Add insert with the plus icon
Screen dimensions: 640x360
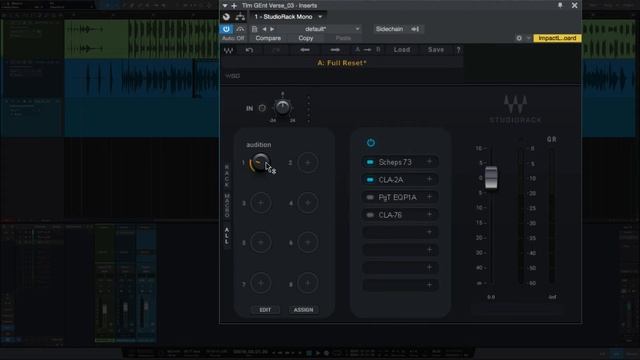[x=234, y=6]
